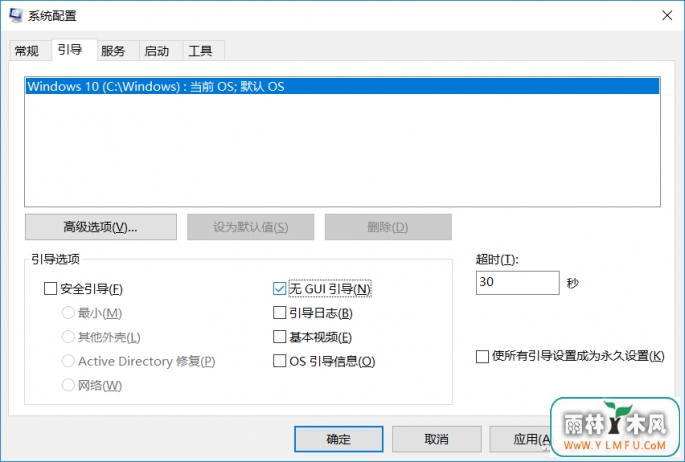Tick the 基本视频(E) checkbox
Image resolution: width=685 pixels, height=462 pixels.
click(279, 337)
